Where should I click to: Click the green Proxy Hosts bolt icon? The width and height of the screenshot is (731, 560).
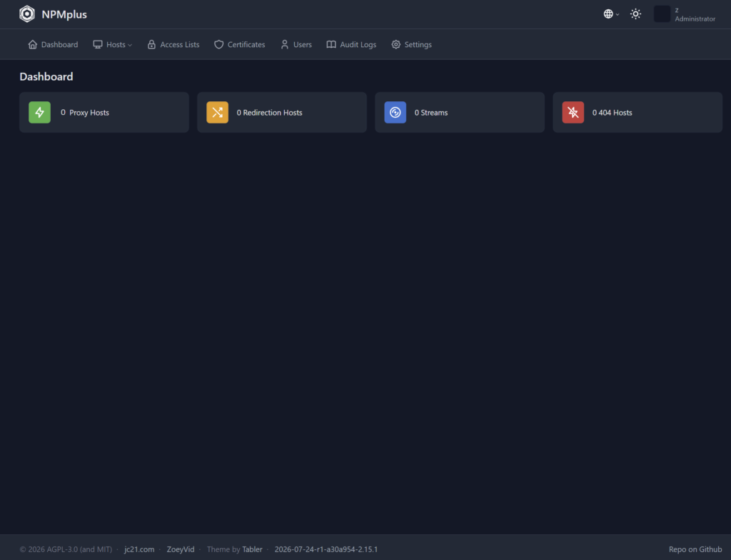click(40, 112)
